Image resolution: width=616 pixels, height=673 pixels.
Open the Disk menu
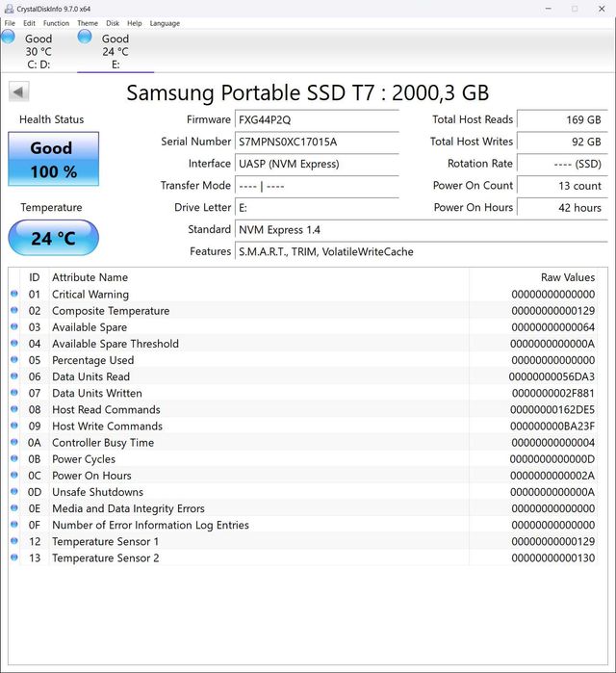click(x=113, y=23)
